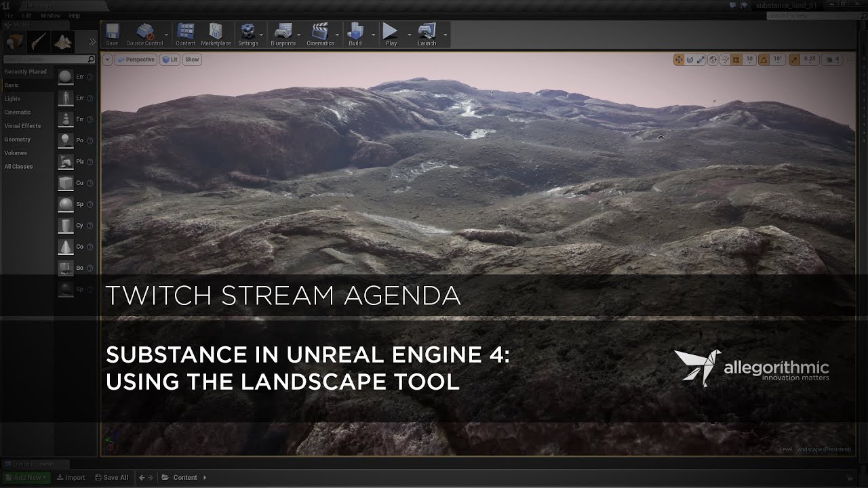Expand more modes with double-chevron arrow
868x488 pixels.
coord(92,42)
